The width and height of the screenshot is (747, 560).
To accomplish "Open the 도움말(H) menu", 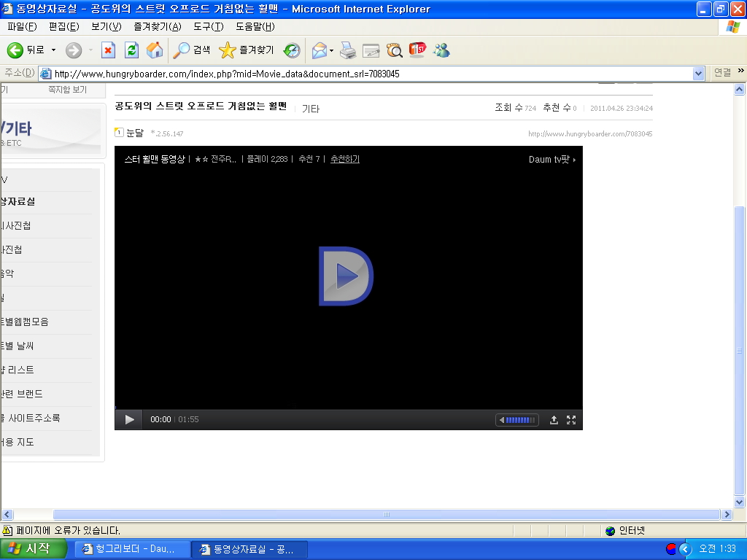I will (255, 27).
